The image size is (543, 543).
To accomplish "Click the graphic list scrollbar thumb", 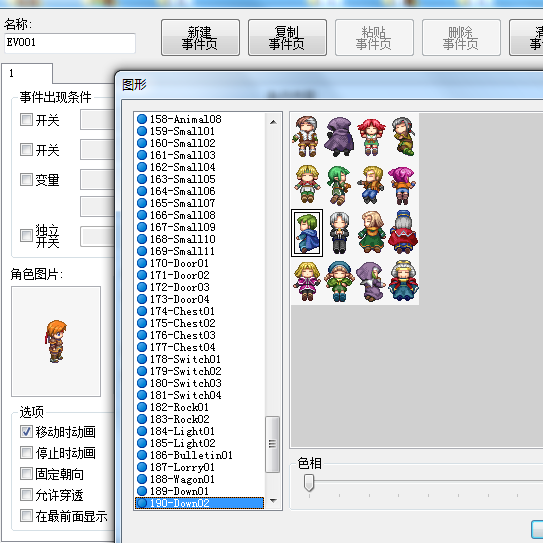I will [x=273, y=444].
